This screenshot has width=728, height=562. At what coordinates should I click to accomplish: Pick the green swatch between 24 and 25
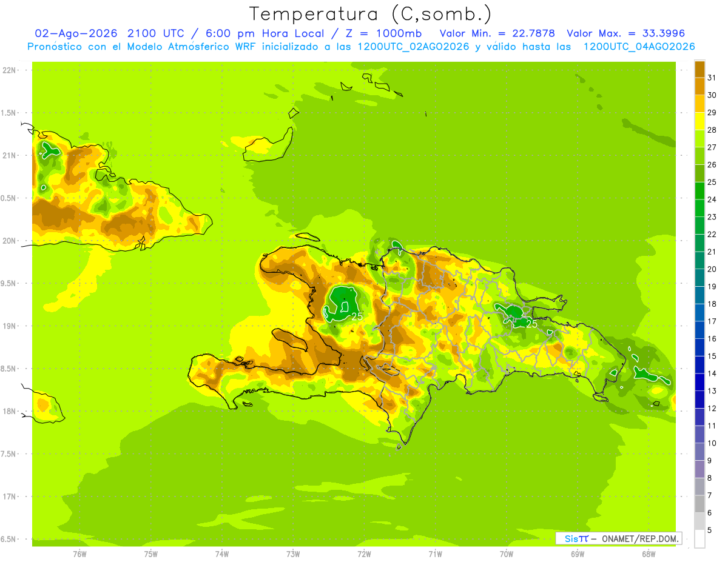tap(699, 190)
